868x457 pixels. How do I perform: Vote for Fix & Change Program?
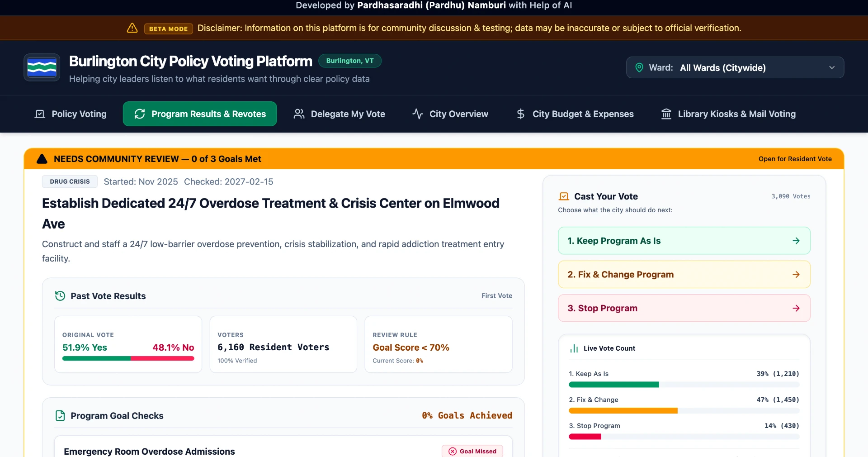pos(684,275)
